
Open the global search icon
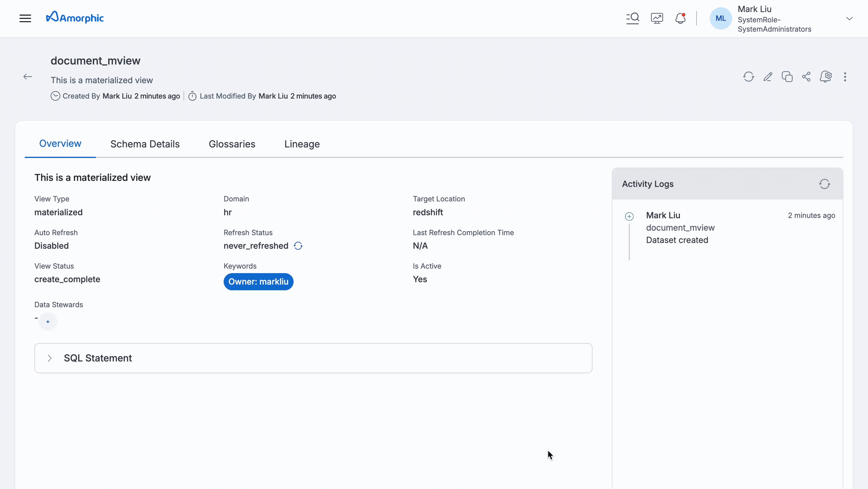(633, 18)
